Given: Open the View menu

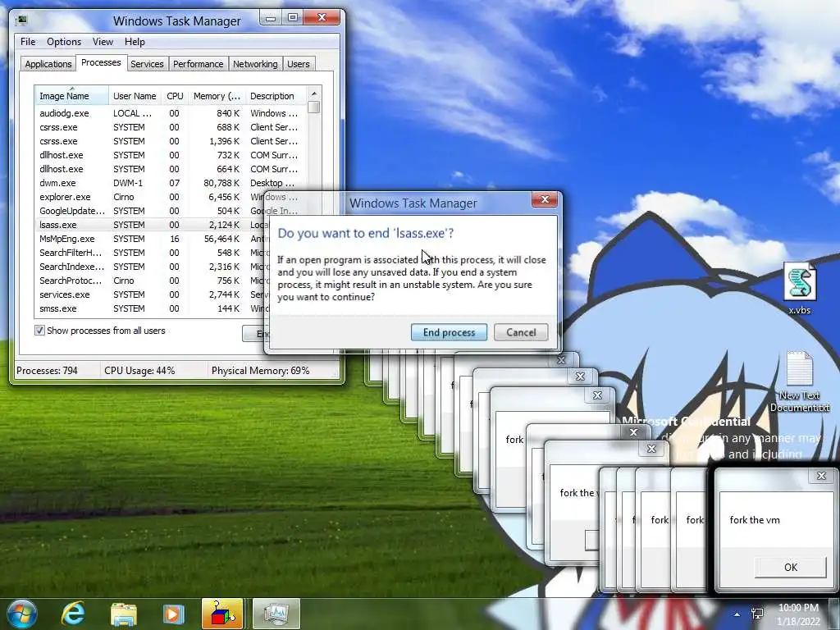Looking at the screenshot, I should click(103, 42).
